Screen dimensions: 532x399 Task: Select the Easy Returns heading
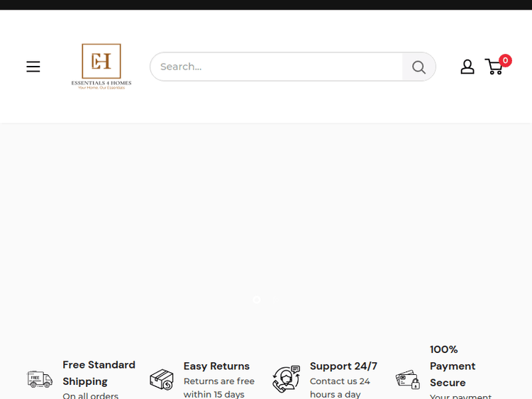[x=216, y=366]
